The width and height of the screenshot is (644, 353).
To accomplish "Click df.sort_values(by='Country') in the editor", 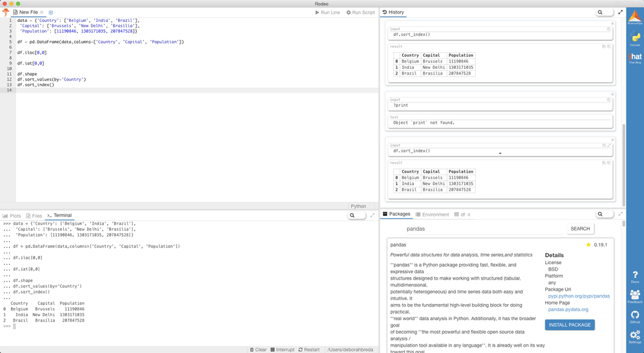I will [x=52, y=79].
